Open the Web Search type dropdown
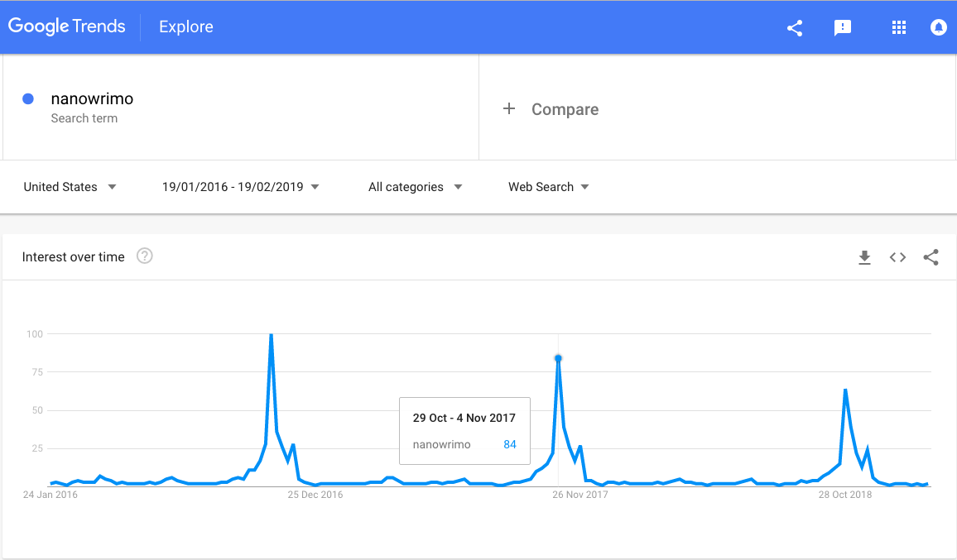Viewport: 957px width, 560px height. pyautogui.click(x=548, y=187)
